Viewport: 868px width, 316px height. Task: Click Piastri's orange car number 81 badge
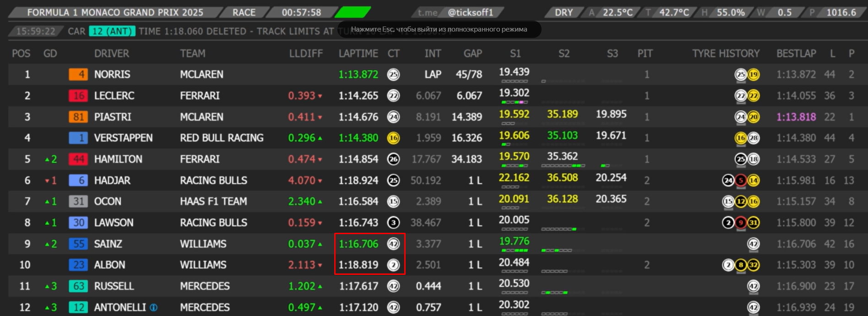(x=78, y=117)
